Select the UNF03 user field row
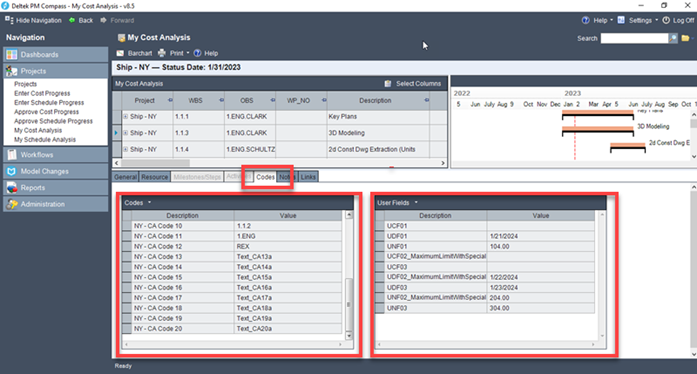Viewport: 697px width, 374px height. 485,308
